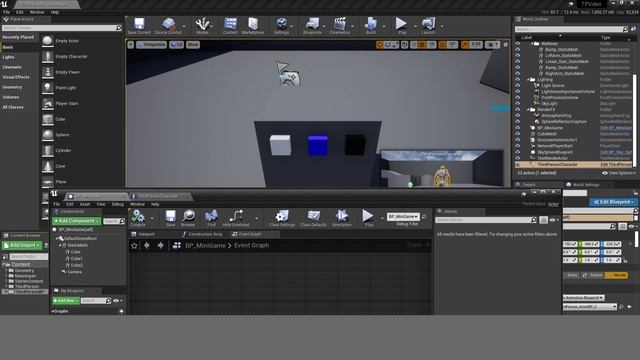Toggle visibility eye for BP_MiniGame actor

point(518,128)
